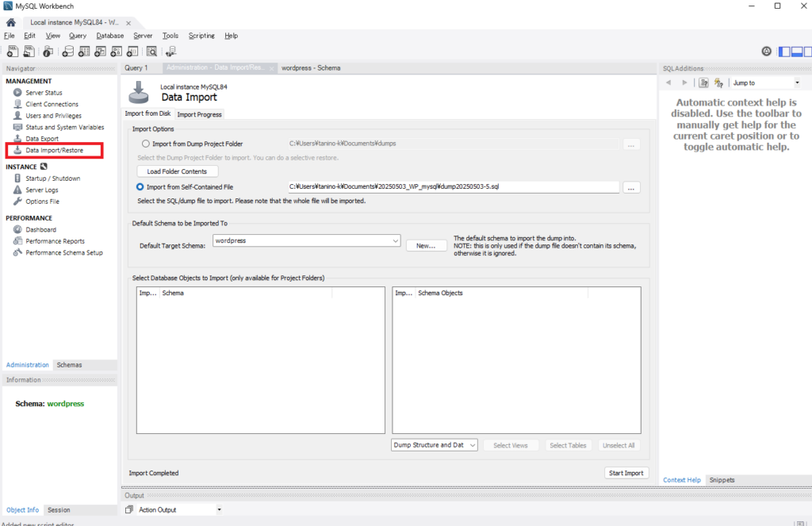Click the Performance Reports icon
This screenshot has height=526, width=812.
point(17,241)
